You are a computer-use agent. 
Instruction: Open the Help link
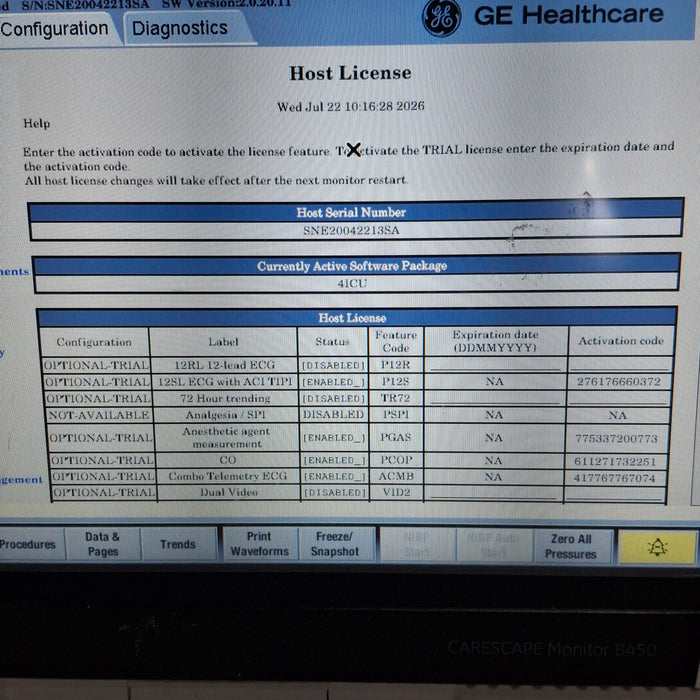pyautogui.click(x=37, y=124)
